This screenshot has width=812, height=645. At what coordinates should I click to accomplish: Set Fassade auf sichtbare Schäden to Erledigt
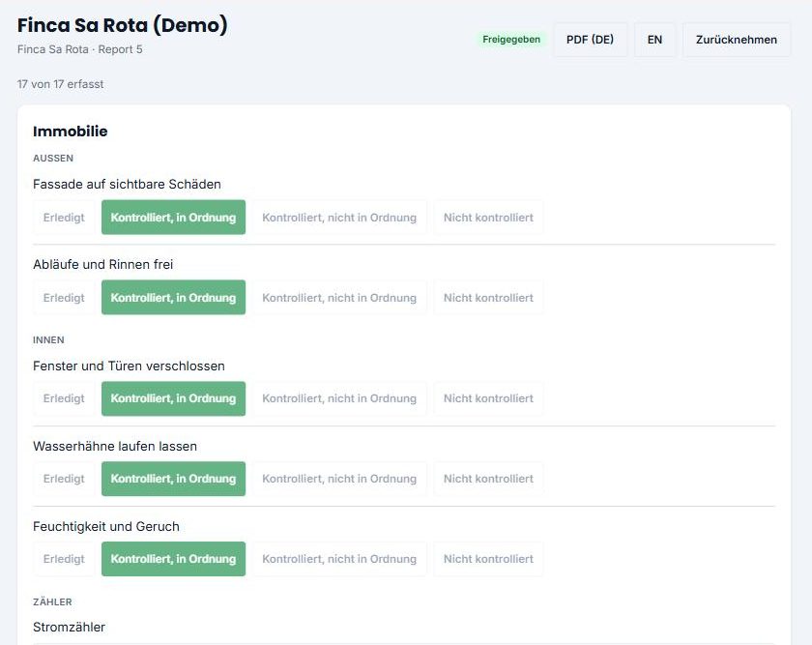(64, 217)
